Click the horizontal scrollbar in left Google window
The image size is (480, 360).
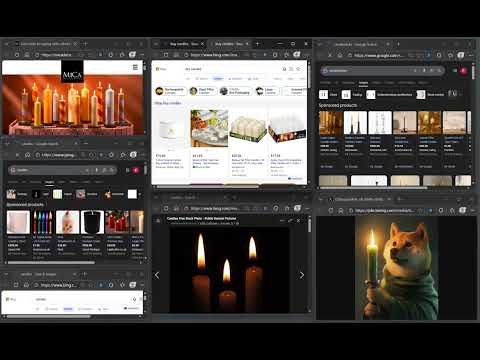(x=52, y=263)
